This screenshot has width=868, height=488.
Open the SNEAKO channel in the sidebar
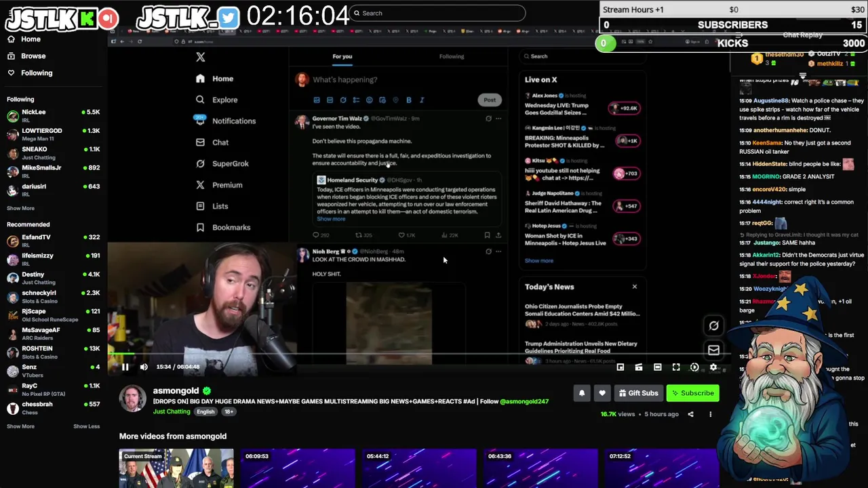pos(53,152)
